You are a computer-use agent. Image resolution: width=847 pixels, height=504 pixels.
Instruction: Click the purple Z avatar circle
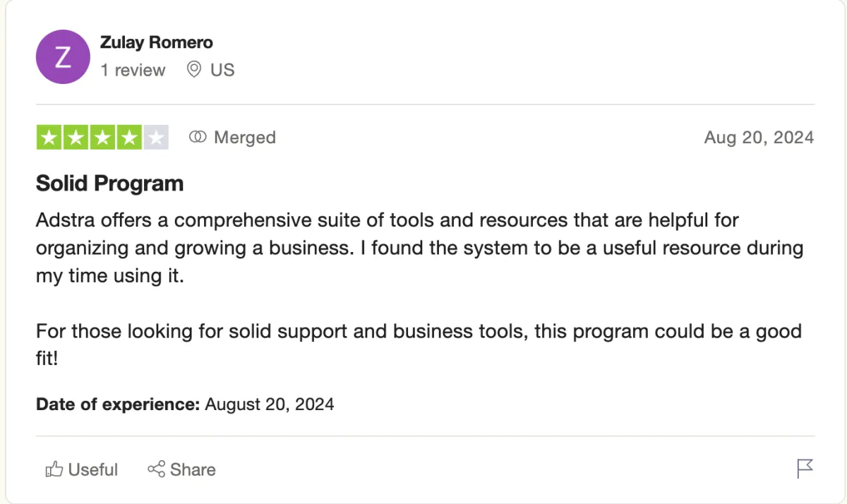pyautogui.click(x=63, y=56)
